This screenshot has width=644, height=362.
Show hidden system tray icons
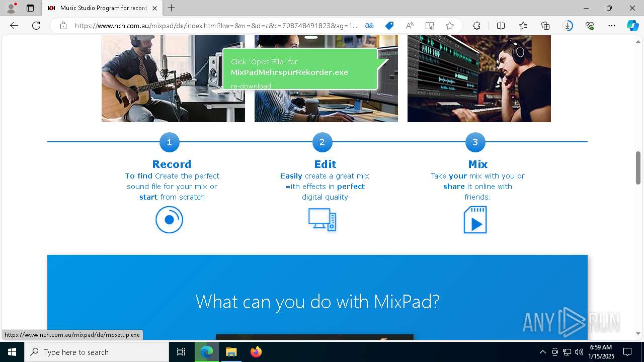[x=542, y=352]
